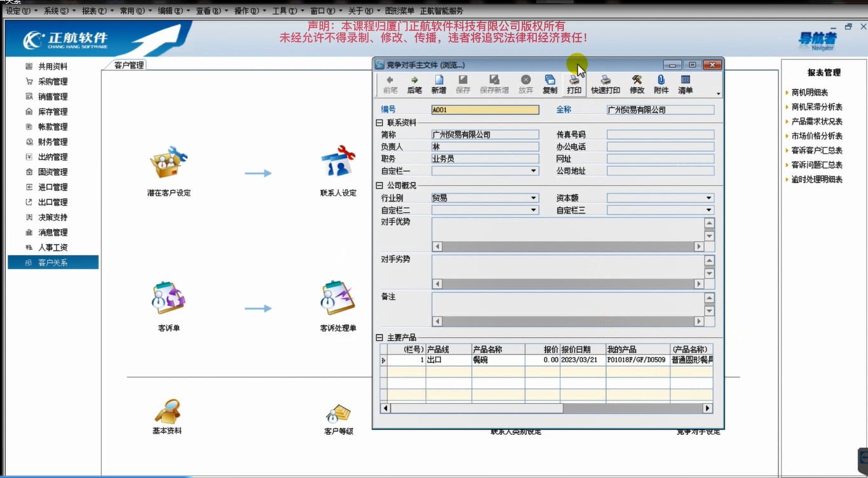Switch to the 客户管理 tab
The height and width of the screenshot is (478, 868).
129,65
